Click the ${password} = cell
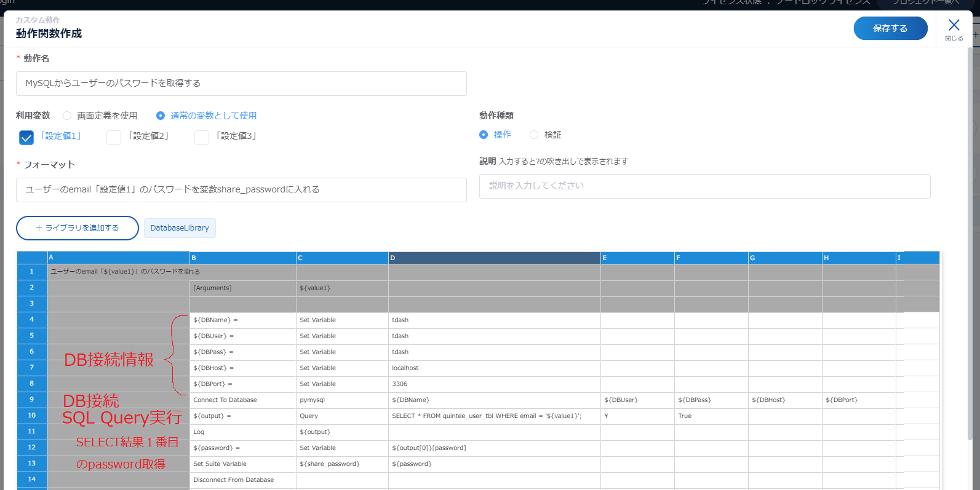 tap(243, 448)
